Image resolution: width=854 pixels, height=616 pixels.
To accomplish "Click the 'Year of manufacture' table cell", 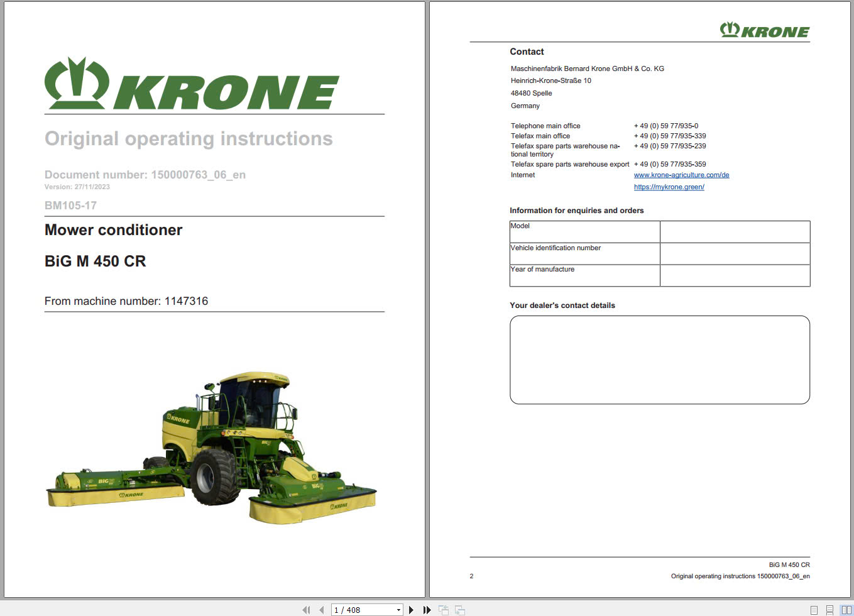I will 585,275.
